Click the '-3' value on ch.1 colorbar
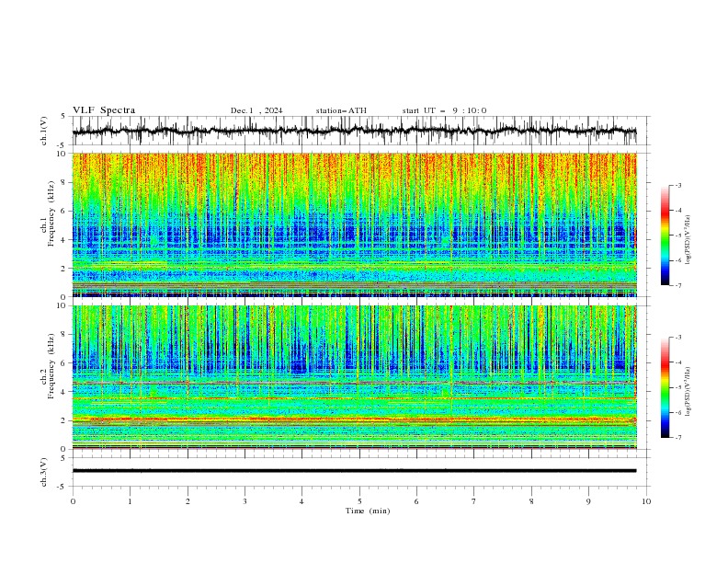Screen dimensions: 728x563 (677, 185)
